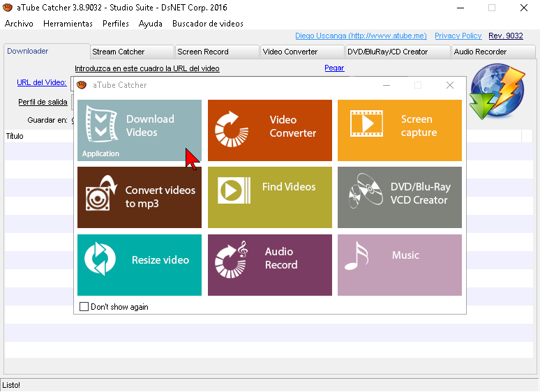
Task: Open Buscador de videos menu
Action: click(208, 24)
